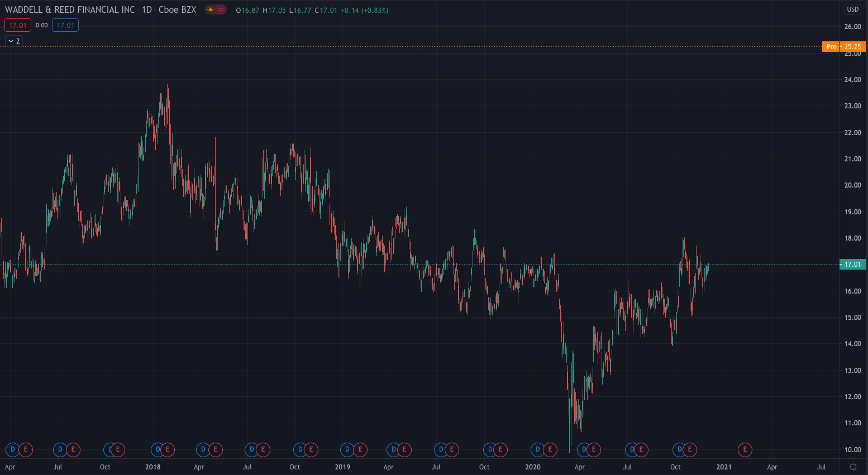Click the close value C17.01
The height and width of the screenshot is (475, 868).
pos(326,10)
